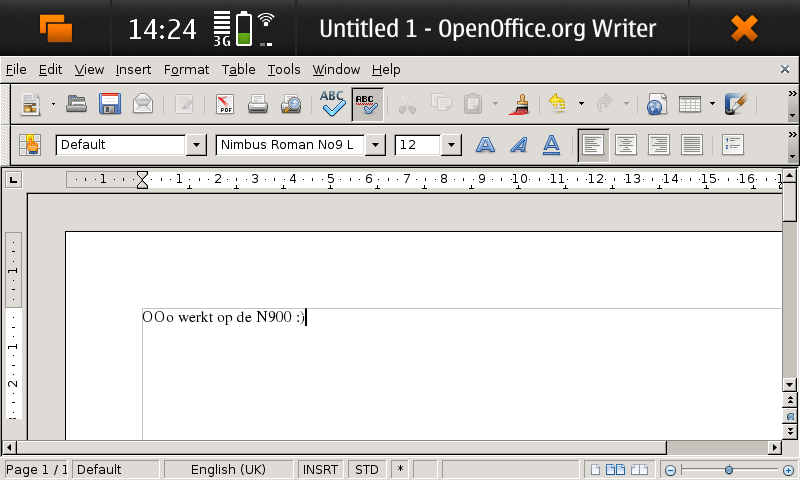The height and width of the screenshot is (480, 800).
Task: Print the document with the printer icon
Action: (x=258, y=104)
